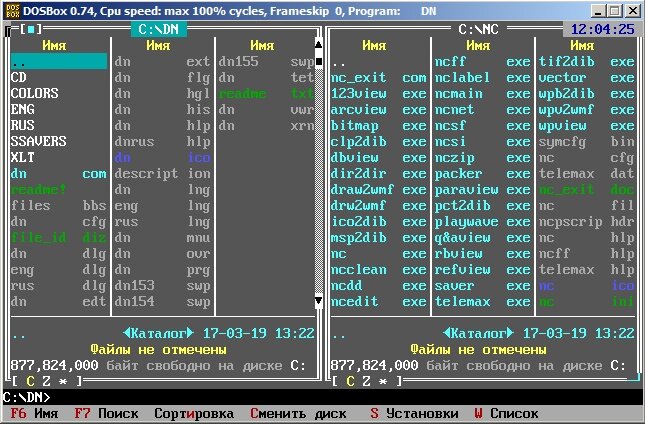Select tif2dib exe
The height and width of the screenshot is (424, 645).
click(587, 61)
